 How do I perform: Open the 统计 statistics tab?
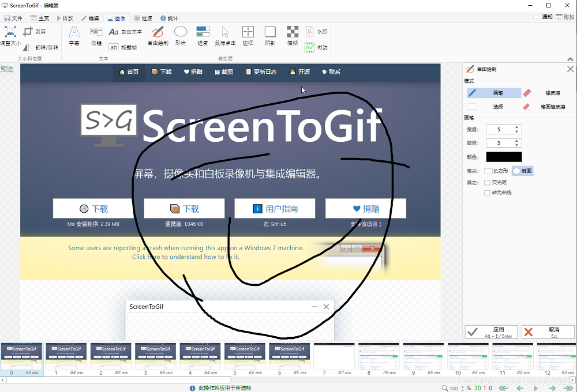pyautogui.click(x=169, y=18)
